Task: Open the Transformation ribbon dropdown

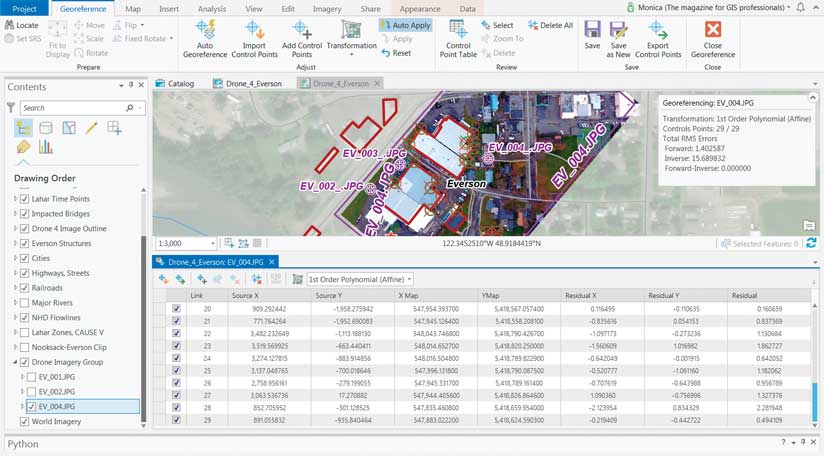Action: 352,54
